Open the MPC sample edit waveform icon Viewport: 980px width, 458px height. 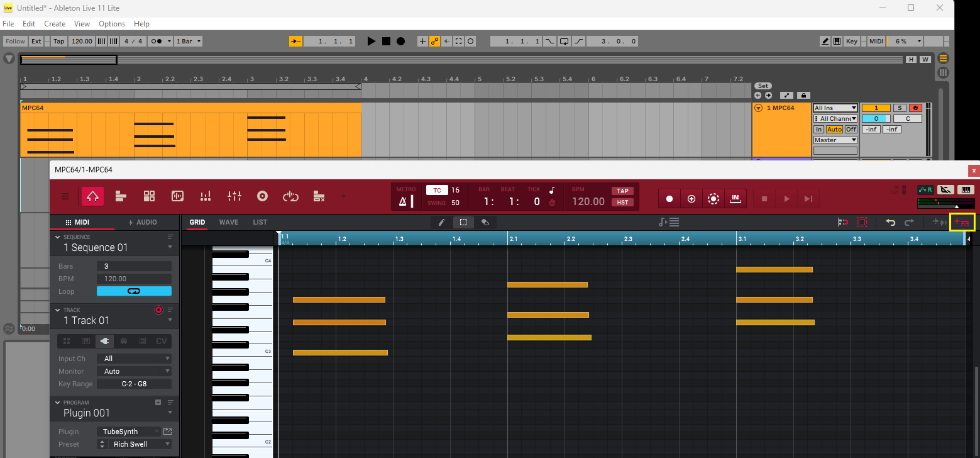pyautogui.click(x=177, y=196)
